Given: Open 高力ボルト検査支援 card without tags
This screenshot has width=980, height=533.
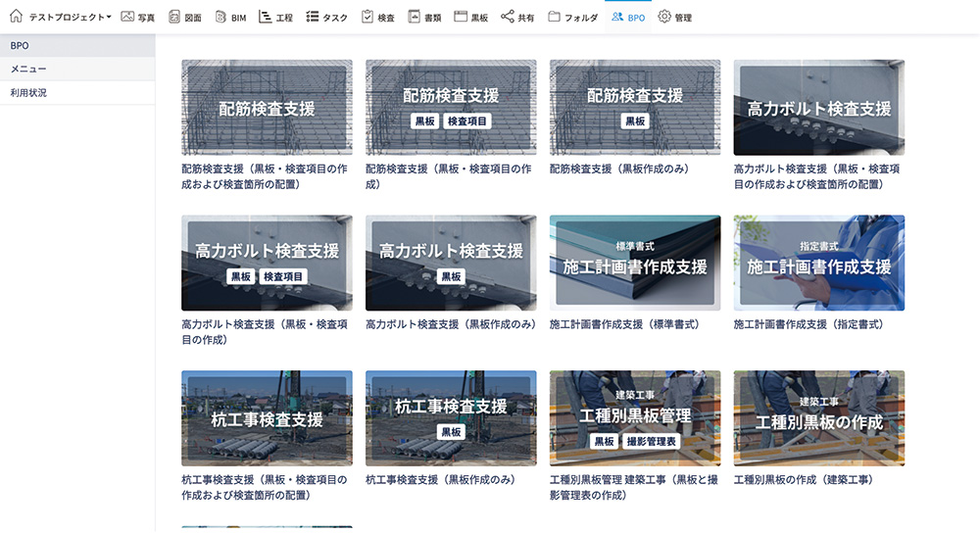Looking at the screenshot, I should (818, 108).
